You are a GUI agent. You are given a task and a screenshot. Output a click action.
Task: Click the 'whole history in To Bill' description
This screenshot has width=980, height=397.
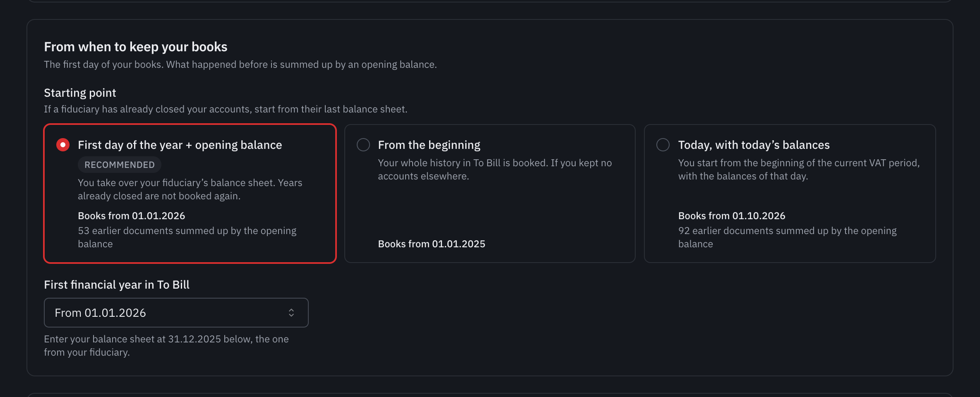pos(495,170)
